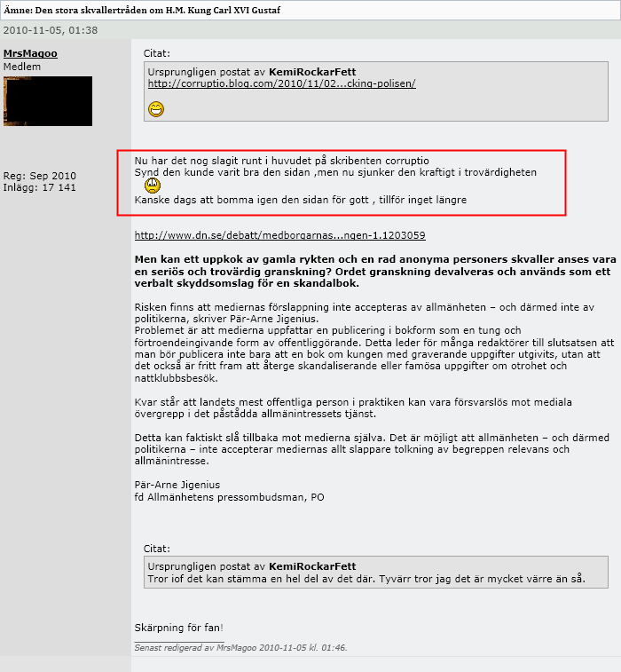The height and width of the screenshot is (672, 621).
Task: Open the corruptio.blog.com quoted link
Action: point(282,83)
